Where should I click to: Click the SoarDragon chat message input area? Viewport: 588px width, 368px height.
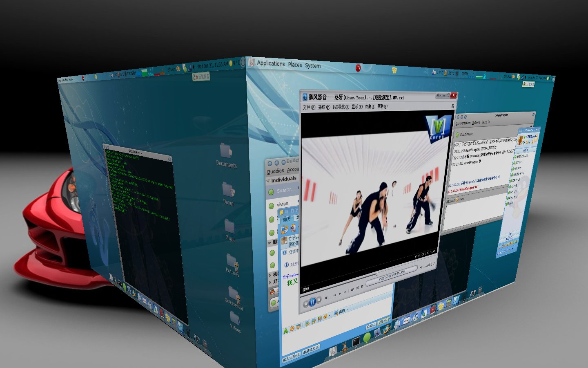(x=474, y=215)
